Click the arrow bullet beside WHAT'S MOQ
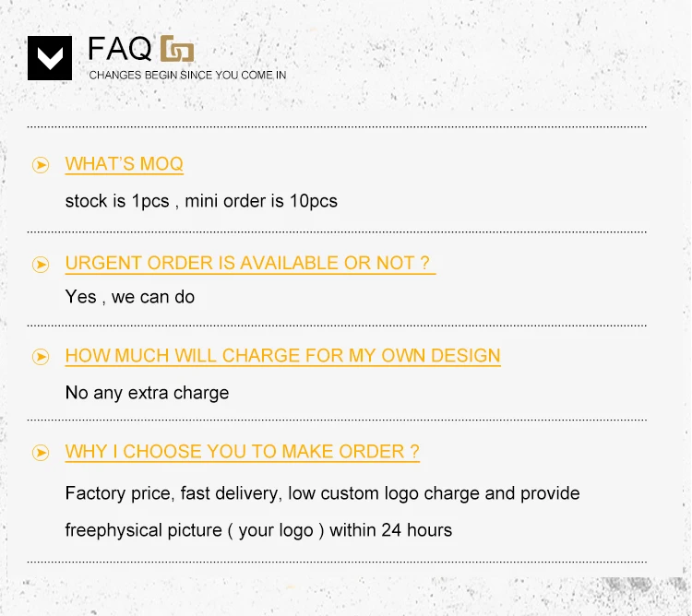Viewport: 692px width, 616px height. (x=41, y=165)
